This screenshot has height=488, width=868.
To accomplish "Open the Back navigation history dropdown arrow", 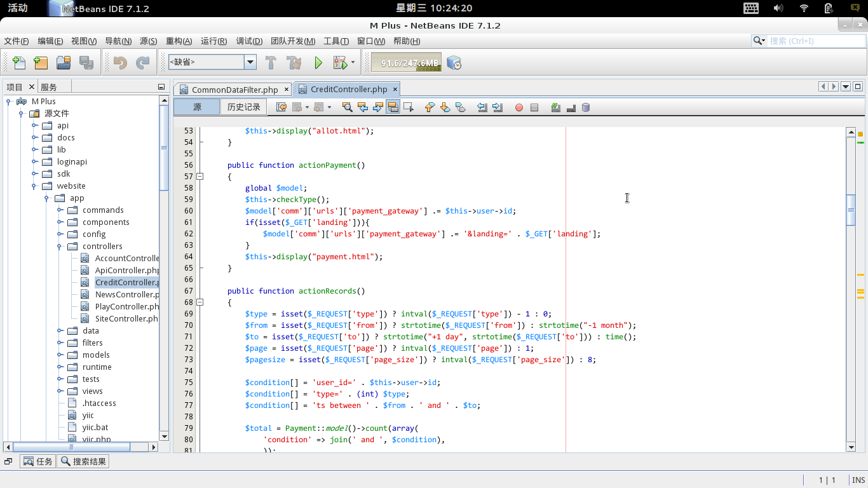I will tap(307, 107).
